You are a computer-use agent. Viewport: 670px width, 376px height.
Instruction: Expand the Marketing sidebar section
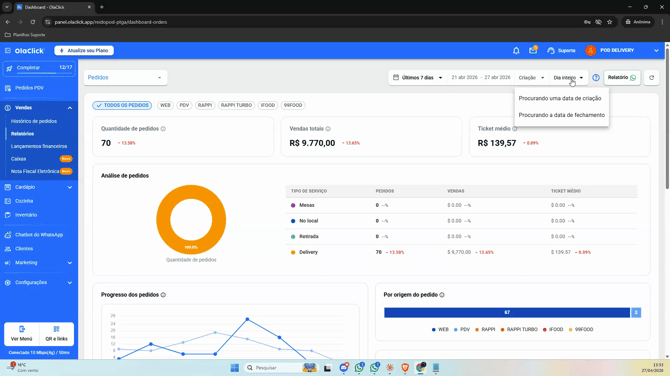pos(70,263)
